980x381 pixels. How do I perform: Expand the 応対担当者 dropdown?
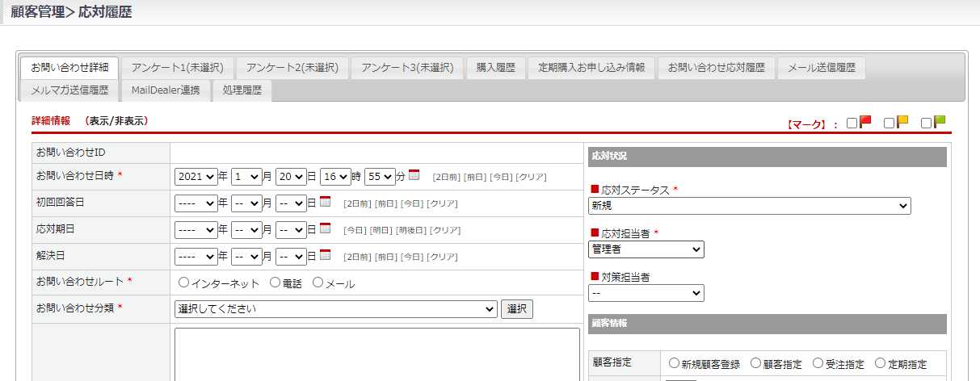click(646, 249)
